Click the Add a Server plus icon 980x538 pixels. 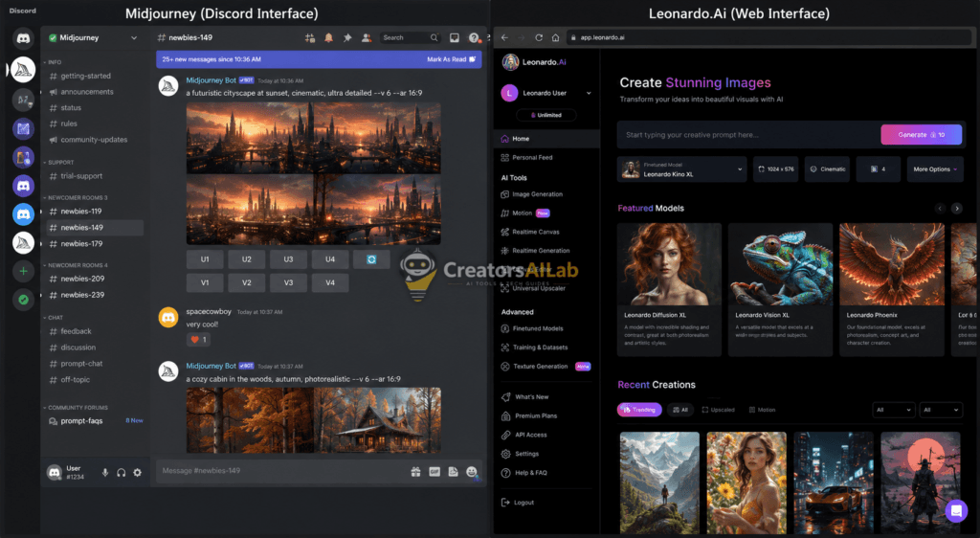point(23,271)
